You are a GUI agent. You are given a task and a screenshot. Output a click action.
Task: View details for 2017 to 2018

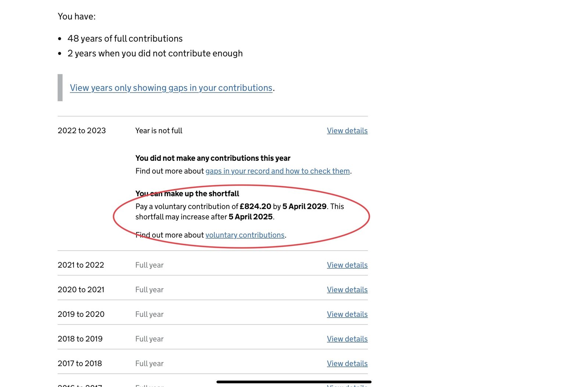347,364
